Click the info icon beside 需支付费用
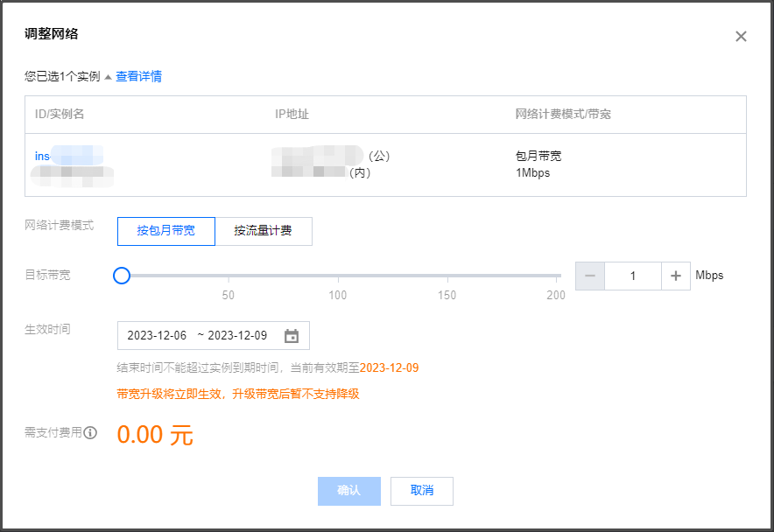 pos(90,432)
